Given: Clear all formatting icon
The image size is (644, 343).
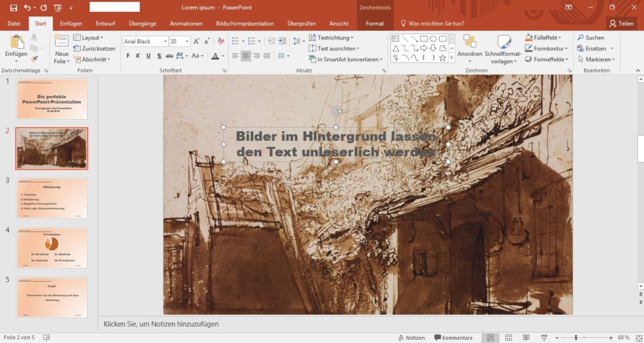Looking at the screenshot, I should 221,41.
